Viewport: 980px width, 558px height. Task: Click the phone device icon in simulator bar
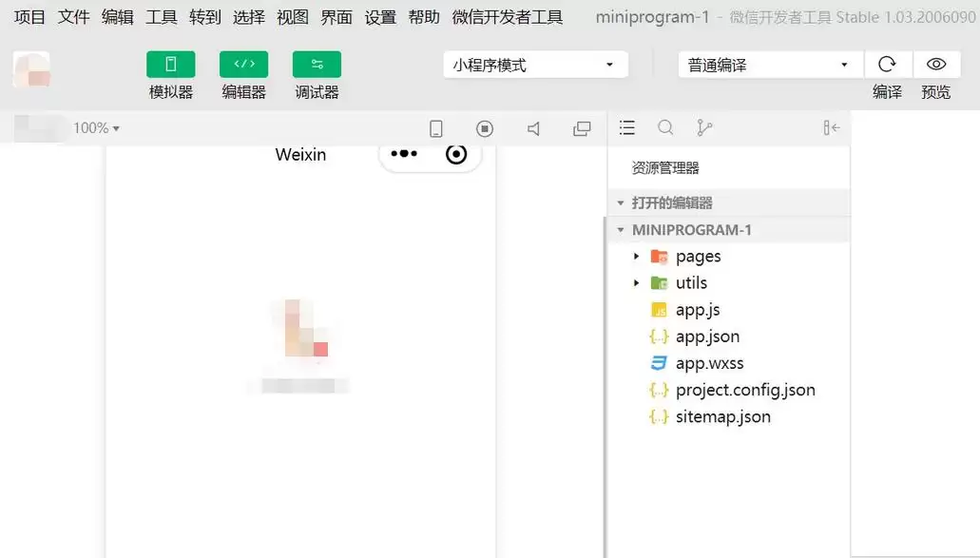(x=436, y=128)
